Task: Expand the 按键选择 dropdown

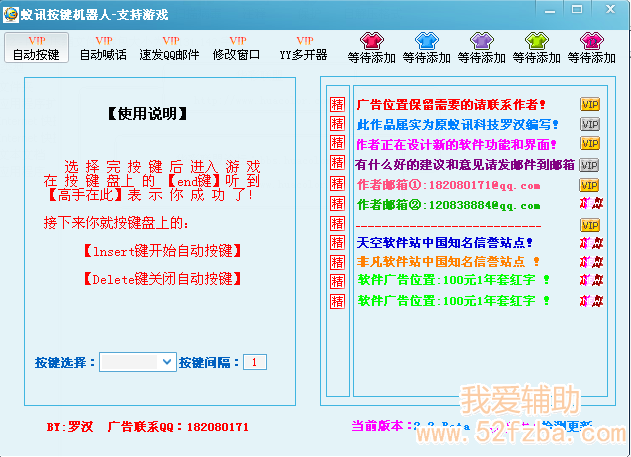Action: click(x=167, y=362)
